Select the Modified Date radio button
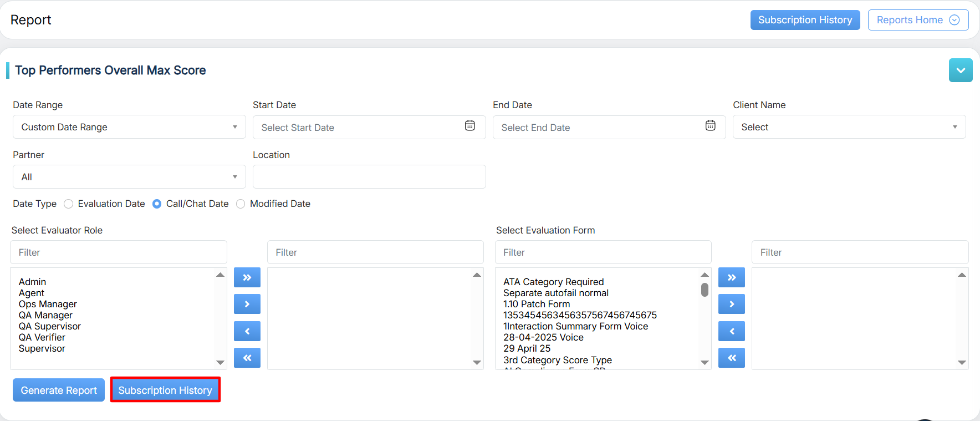Image resolution: width=980 pixels, height=421 pixels. coord(241,204)
